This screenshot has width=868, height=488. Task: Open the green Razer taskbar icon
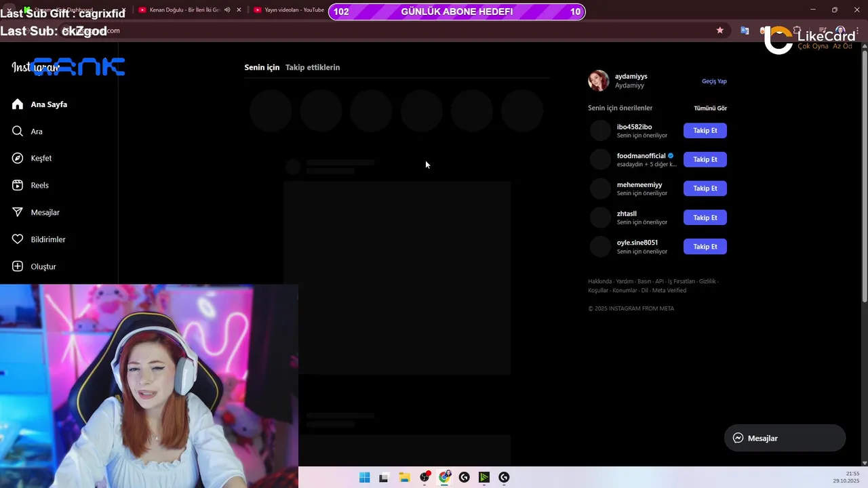coord(484,477)
